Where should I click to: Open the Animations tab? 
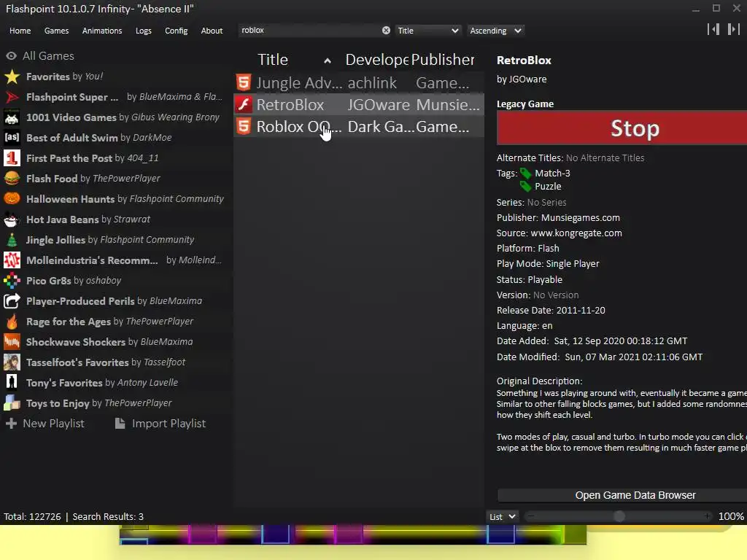click(x=102, y=31)
